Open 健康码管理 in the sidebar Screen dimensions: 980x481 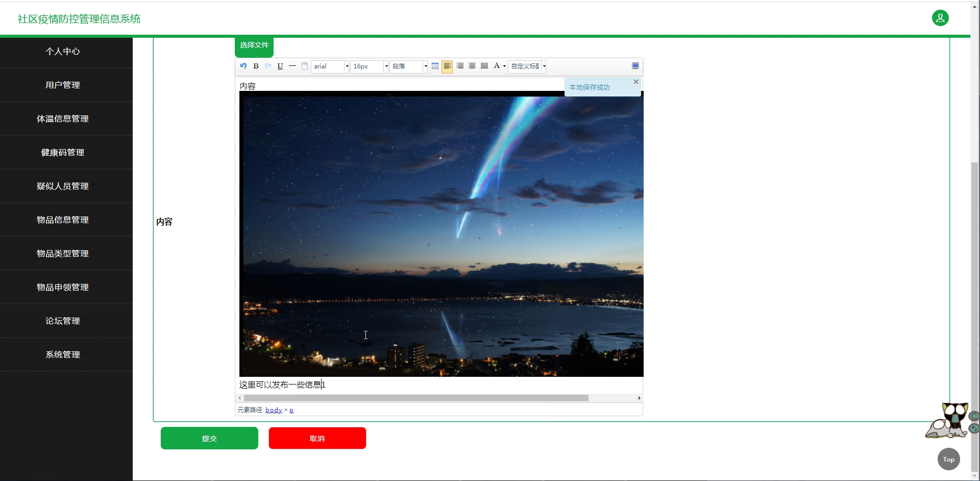(63, 152)
